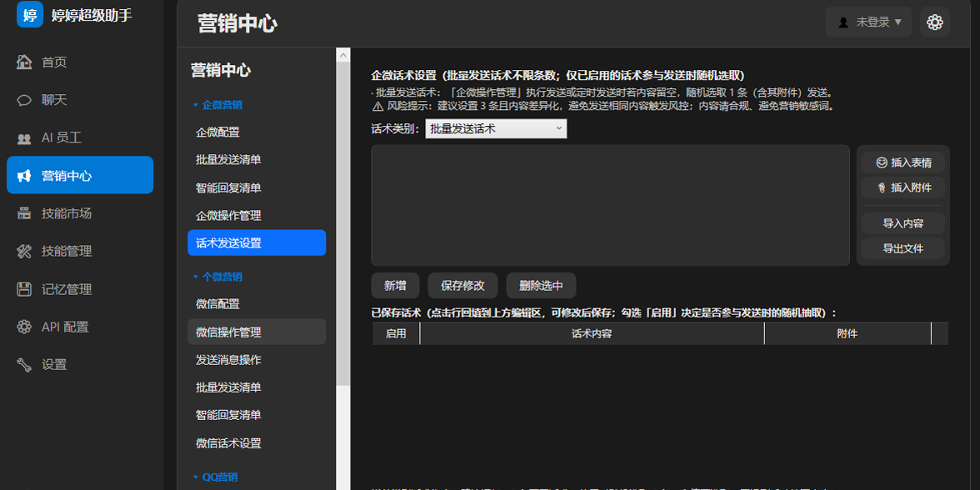Image resolution: width=980 pixels, height=490 pixels.
Task: Click inside the 话术 content text area
Action: [610, 206]
